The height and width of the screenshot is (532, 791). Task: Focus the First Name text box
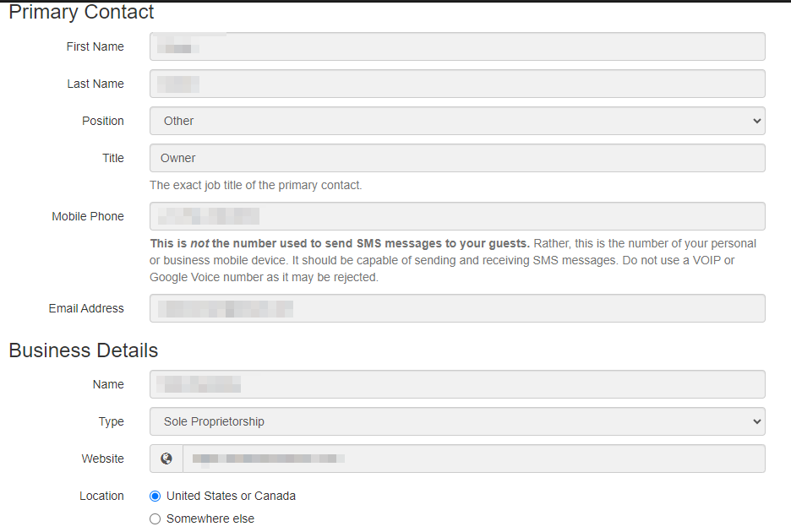pos(457,46)
